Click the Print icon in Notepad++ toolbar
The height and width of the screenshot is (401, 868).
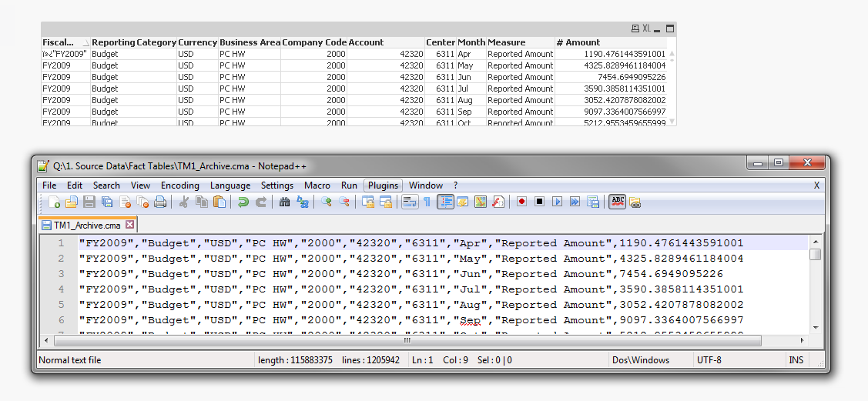coord(160,202)
